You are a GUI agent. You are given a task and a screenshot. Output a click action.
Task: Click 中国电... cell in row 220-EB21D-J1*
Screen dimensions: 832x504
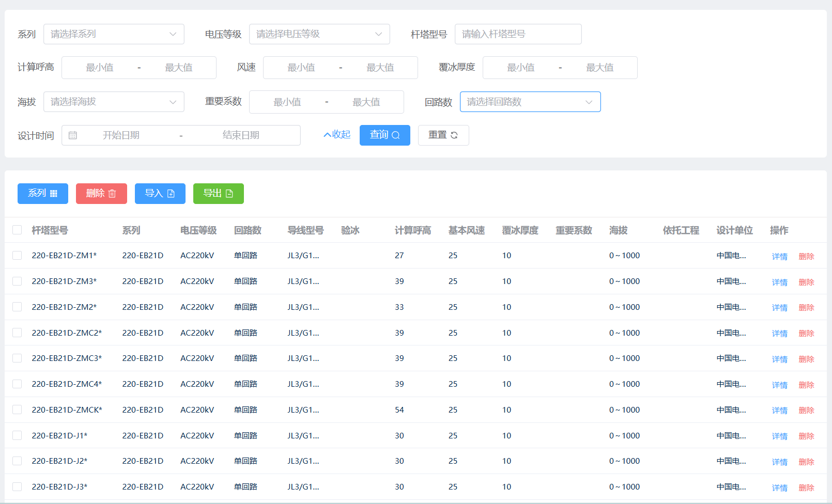tap(731, 436)
